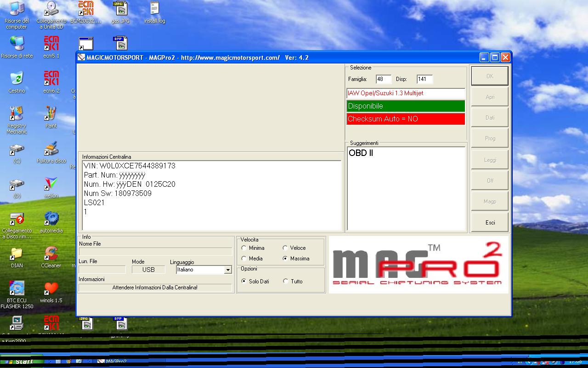This screenshot has width=588, height=368.
Task: Click the OK button
Action: (490, 76)
